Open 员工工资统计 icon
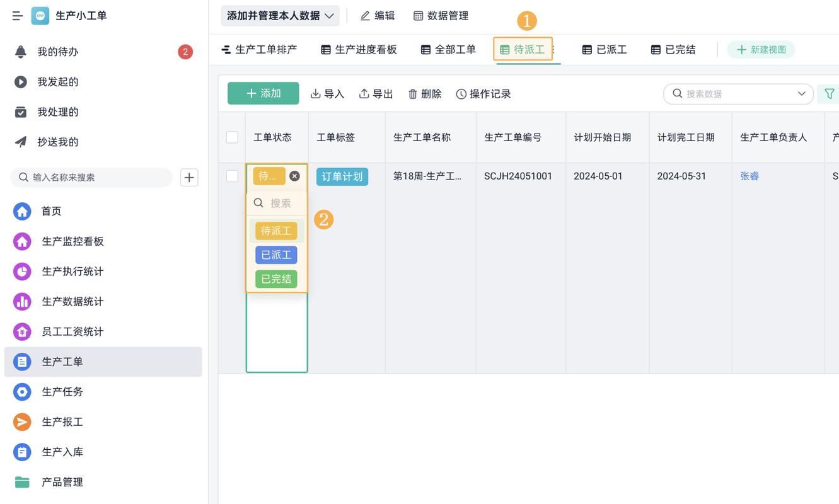This screenshot has height=504, width=839. 22,331
